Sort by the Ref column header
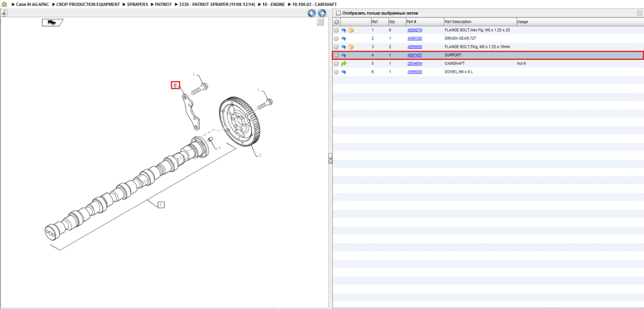The image size is (644, 309). [379, 22]
